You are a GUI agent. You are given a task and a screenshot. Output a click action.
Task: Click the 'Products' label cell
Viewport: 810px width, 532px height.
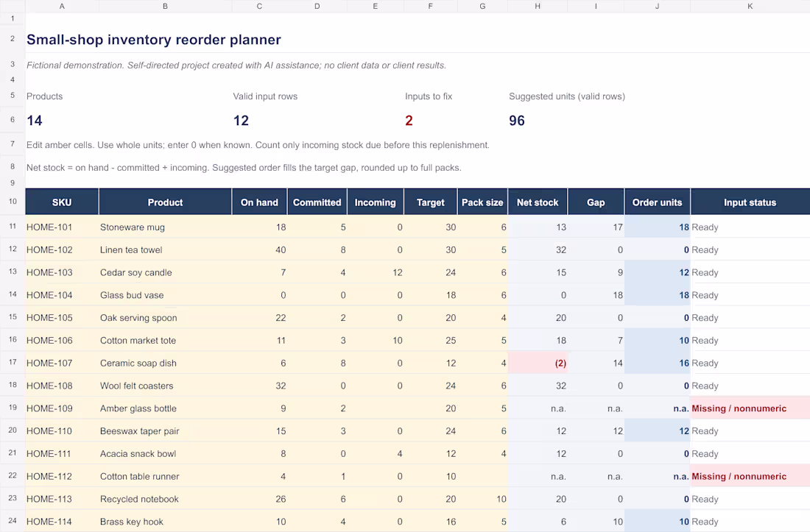pos(44,96)
